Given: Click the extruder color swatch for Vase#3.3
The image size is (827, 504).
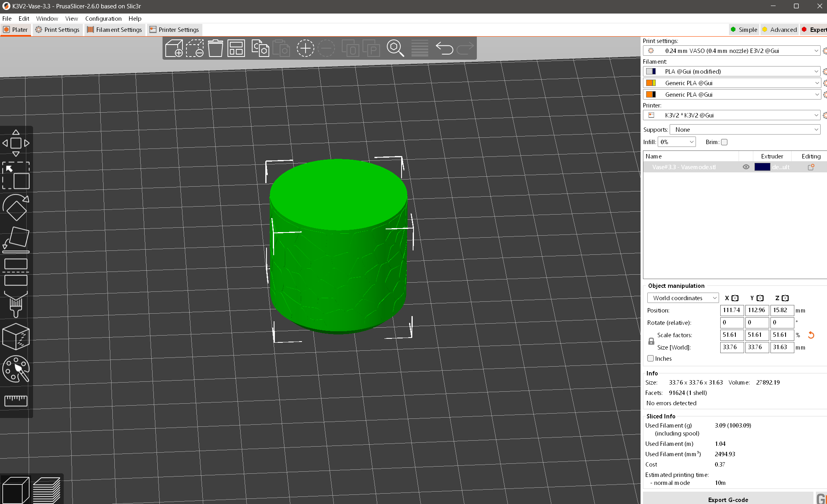Looking at the screenshot, I should (762, 167).
